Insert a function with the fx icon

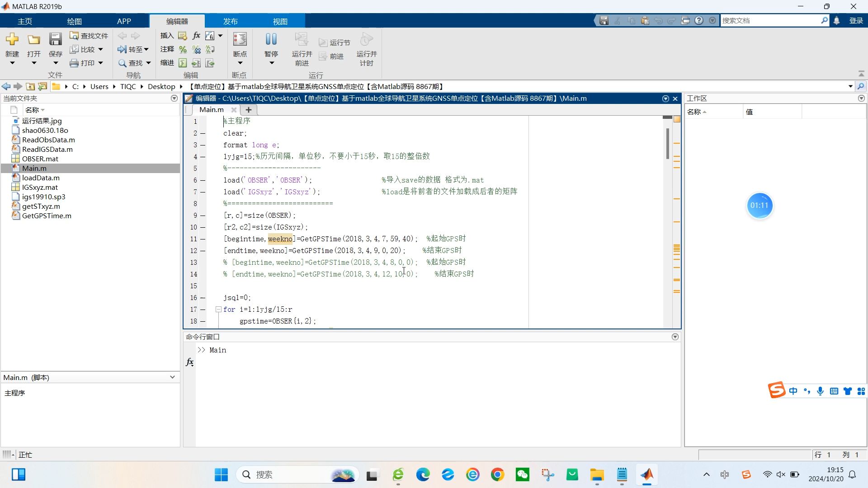tap(196, 35)
